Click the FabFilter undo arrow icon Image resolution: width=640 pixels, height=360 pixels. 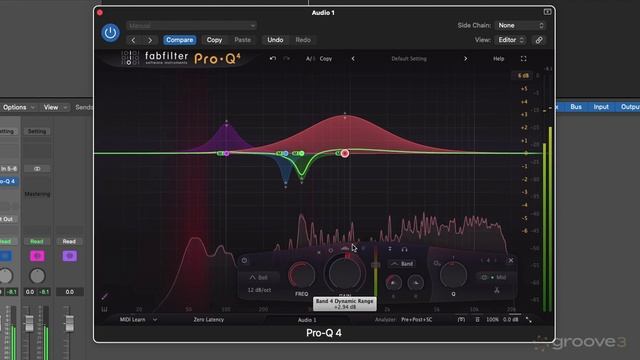[273, 59]
